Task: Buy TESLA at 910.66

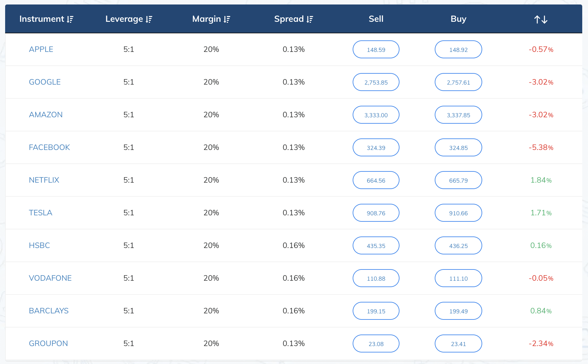Action: [458, 213]
